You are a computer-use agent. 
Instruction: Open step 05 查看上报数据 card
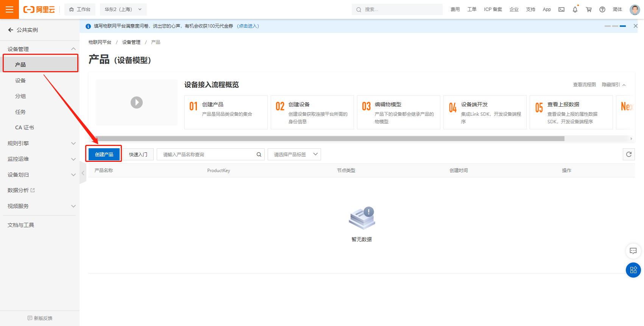click(571, 112)
